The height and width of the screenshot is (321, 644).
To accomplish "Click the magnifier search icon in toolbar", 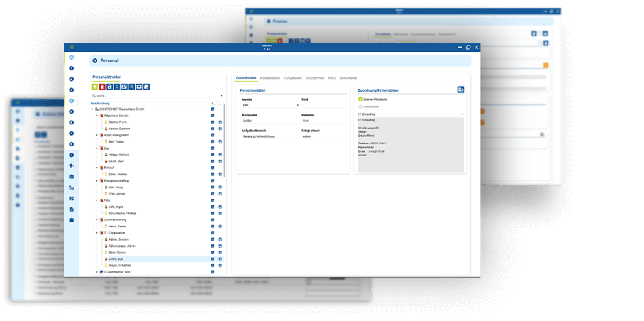I will [x=131, y=87].
